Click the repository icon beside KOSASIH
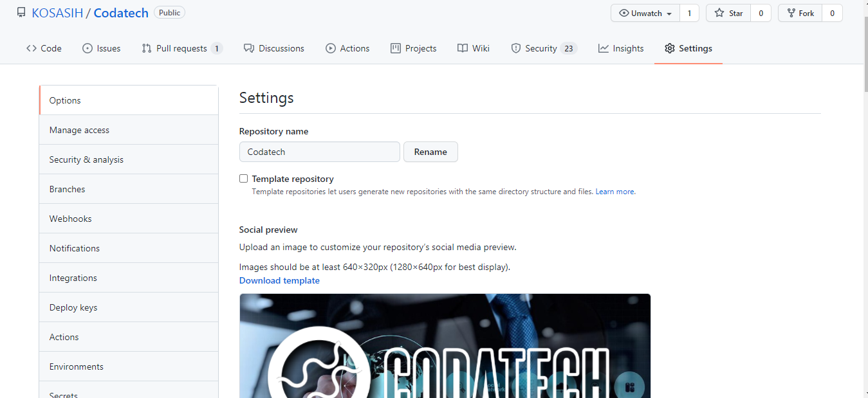Viewport: 868px width, 398px height. (21, 12)
